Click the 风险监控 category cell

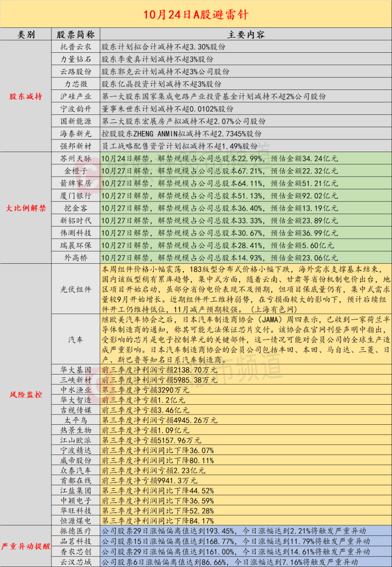coord(26,394)
